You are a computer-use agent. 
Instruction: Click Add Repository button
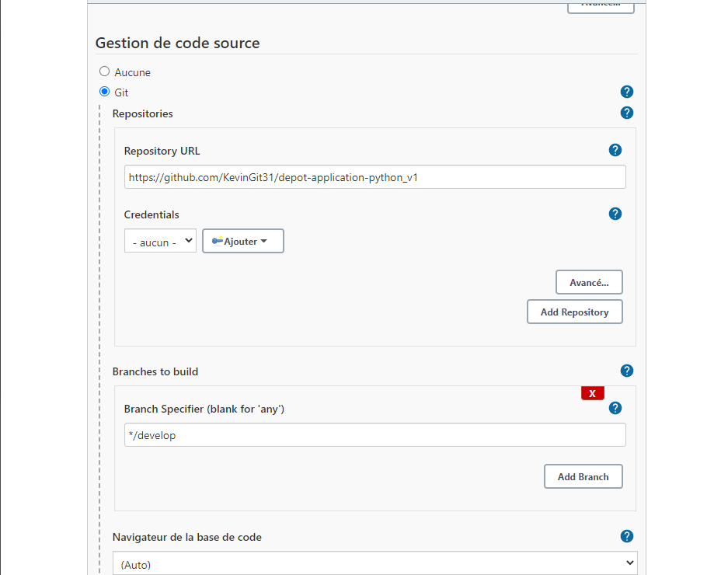point(575,312)
